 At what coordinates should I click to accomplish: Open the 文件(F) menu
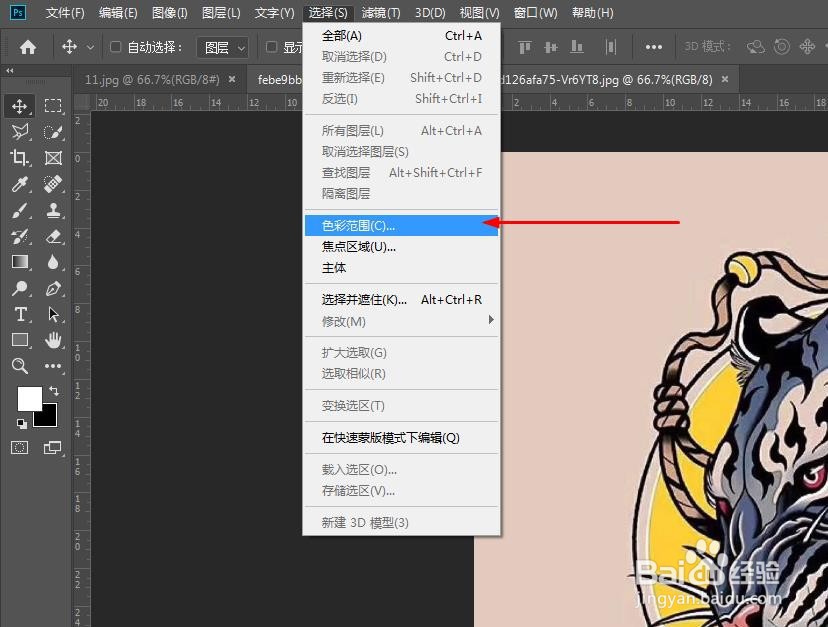point(65,12)
